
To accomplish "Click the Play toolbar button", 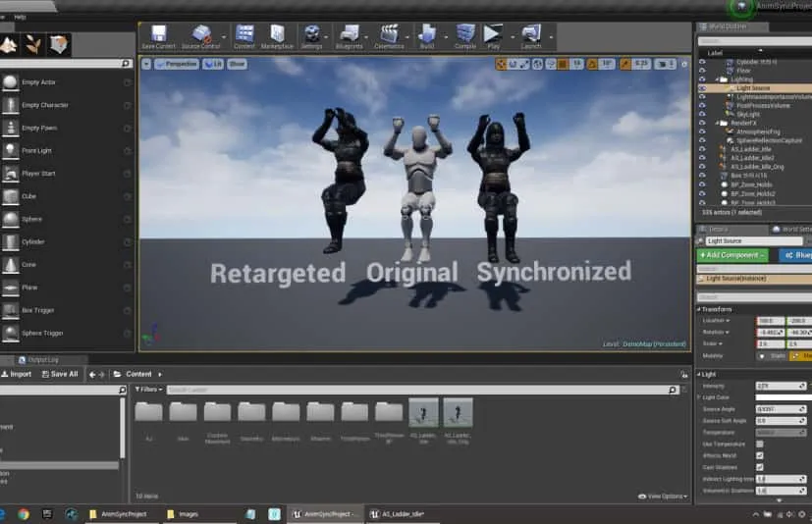I will coord(493,36).
